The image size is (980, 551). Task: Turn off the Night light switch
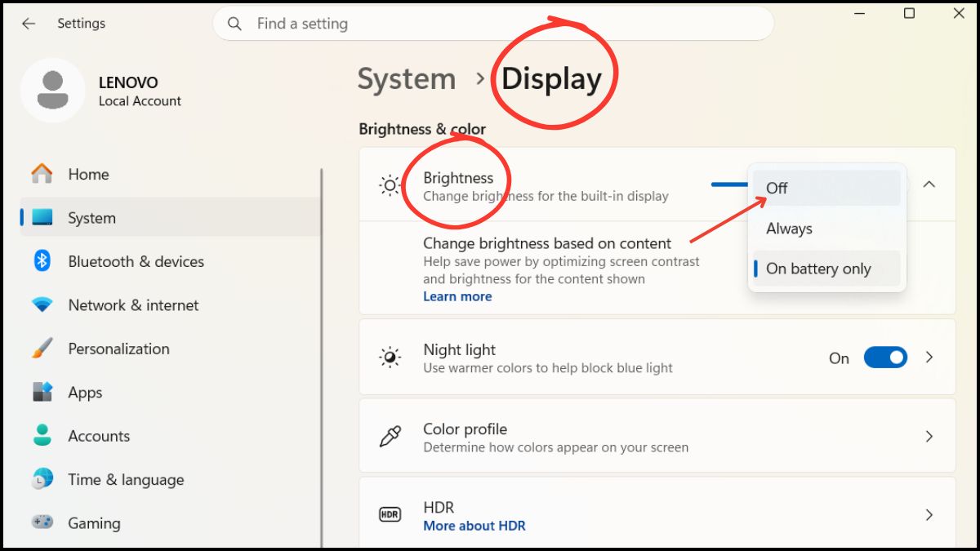pos(885,358)
